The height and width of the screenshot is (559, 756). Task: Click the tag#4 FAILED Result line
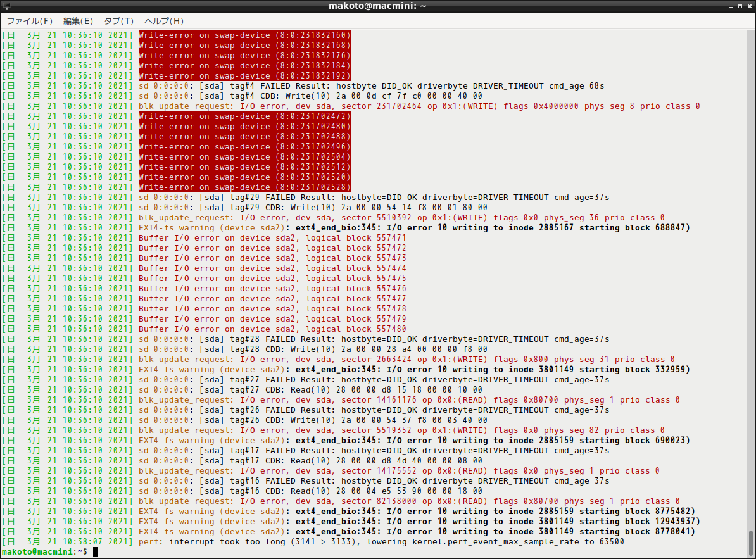pyautogui.click(x=371, y=86)
